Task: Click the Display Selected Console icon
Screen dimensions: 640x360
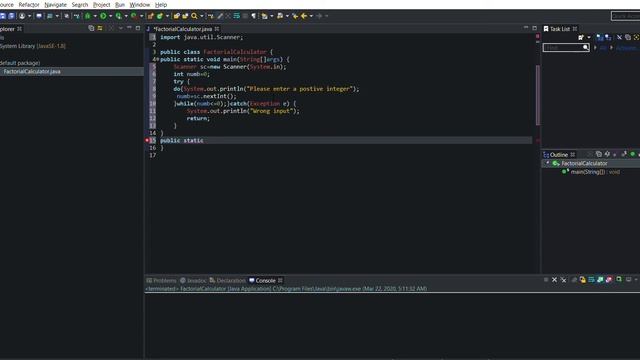Action: (629, 280)
